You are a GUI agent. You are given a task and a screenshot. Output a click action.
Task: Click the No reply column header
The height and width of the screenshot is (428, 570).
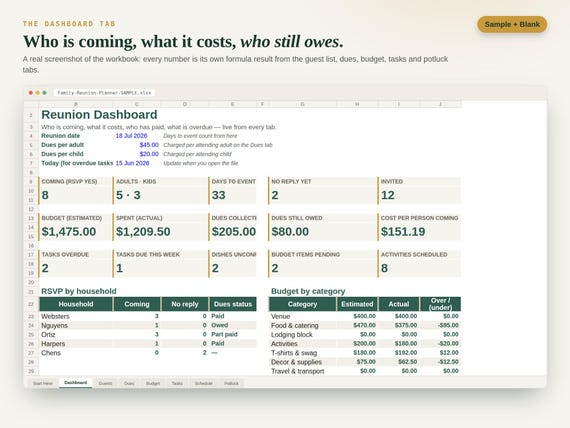[185, 304]
